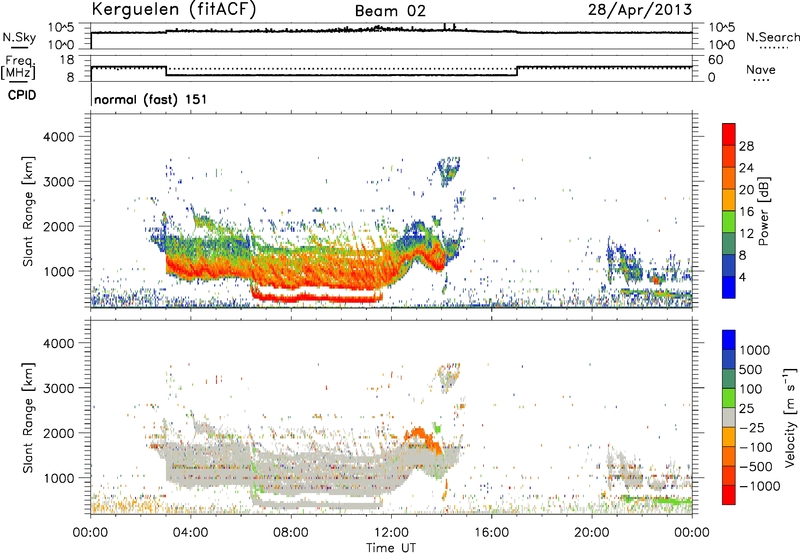Image resolution: width=800 pixels, height=554 pixels.
Task: Click the "Power [dB]" colorbar title
Action: pyautogui.click(x=764, y=211)
